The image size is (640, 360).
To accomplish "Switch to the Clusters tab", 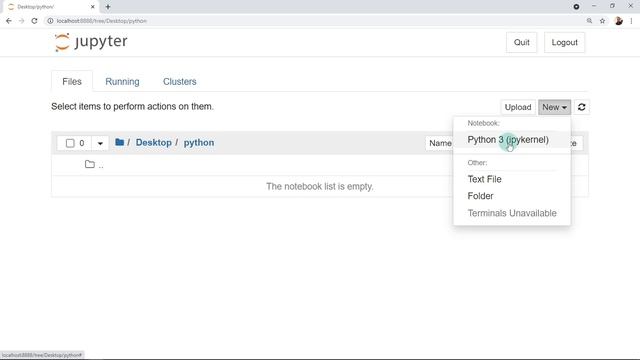I will [180, 82].
